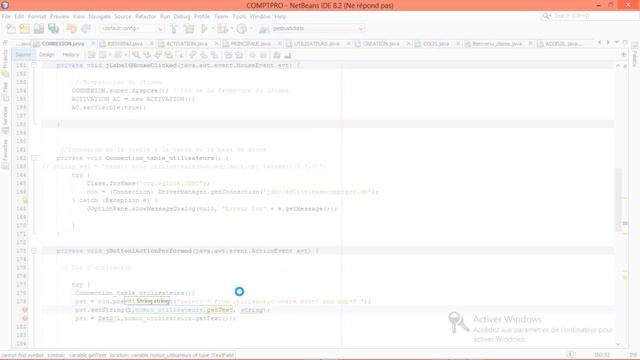
Task: Open the Tools menu
Action: [239, 16]
